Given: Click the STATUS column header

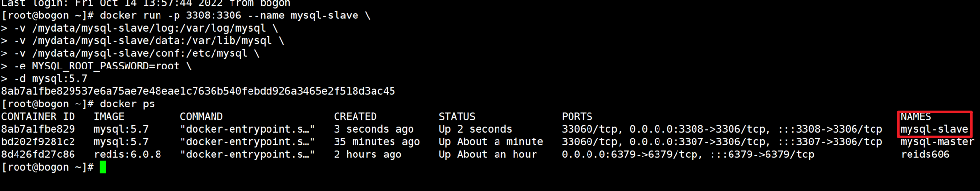Looking at the screenshot, I should point(457,117).
